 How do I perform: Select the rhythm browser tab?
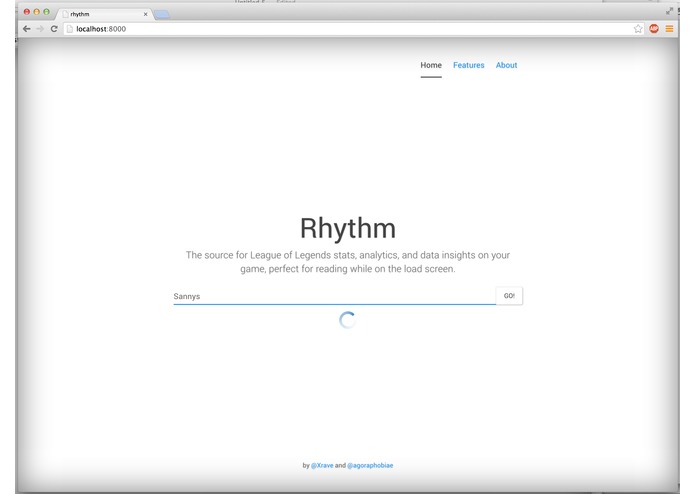coord(105,14)
